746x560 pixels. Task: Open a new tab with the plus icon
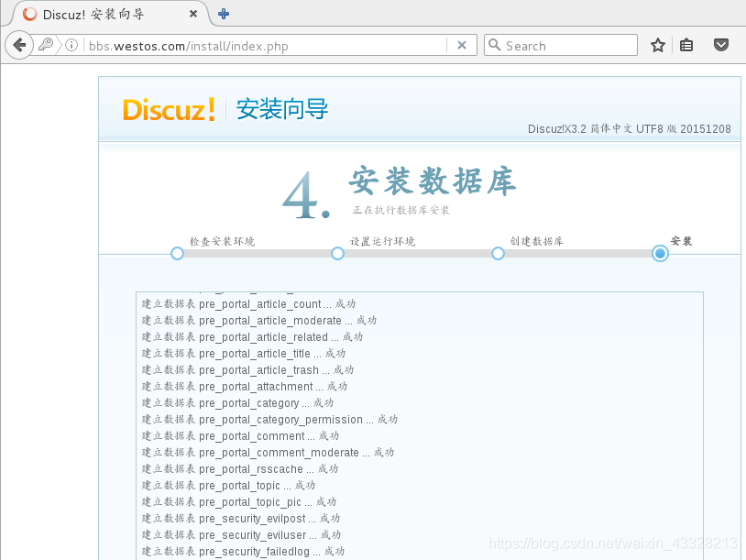(x=224, y=14)
